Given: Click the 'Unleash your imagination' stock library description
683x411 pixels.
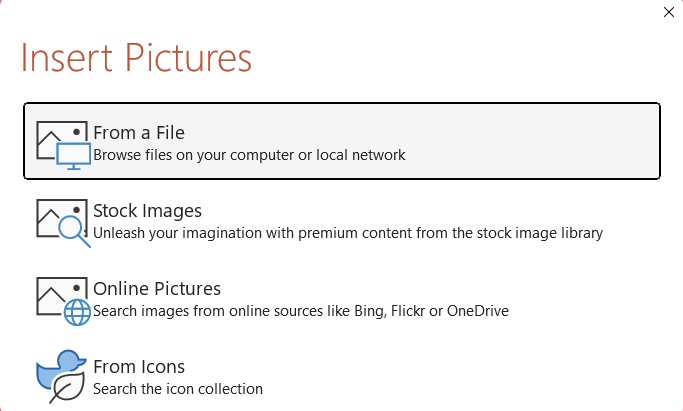Looking at the screenshot, I should click(x=348, y=233).
